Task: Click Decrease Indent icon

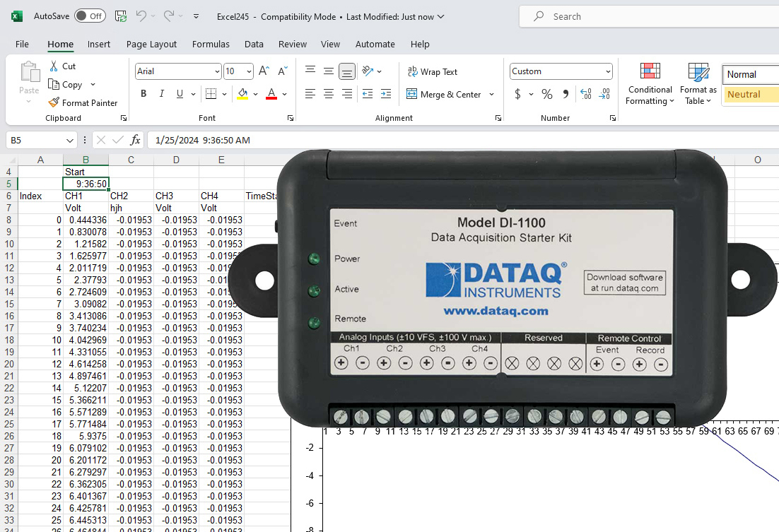Action: [368, 94]
